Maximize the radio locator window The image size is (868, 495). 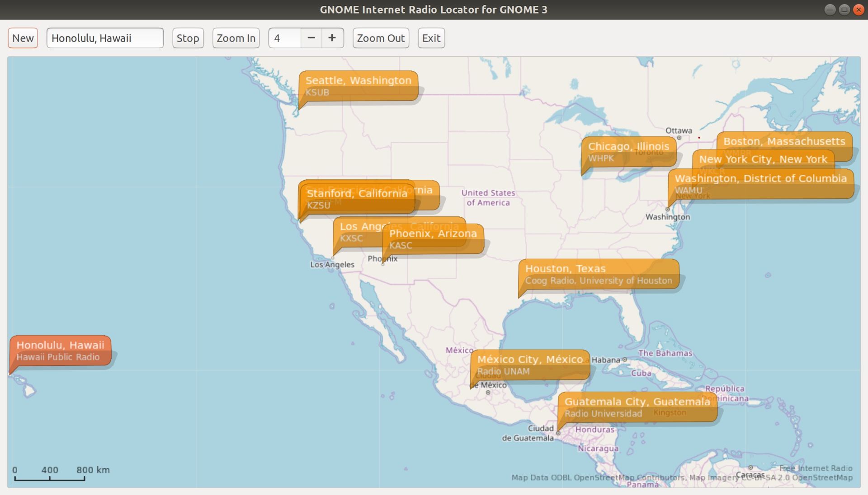click(844, 9)
